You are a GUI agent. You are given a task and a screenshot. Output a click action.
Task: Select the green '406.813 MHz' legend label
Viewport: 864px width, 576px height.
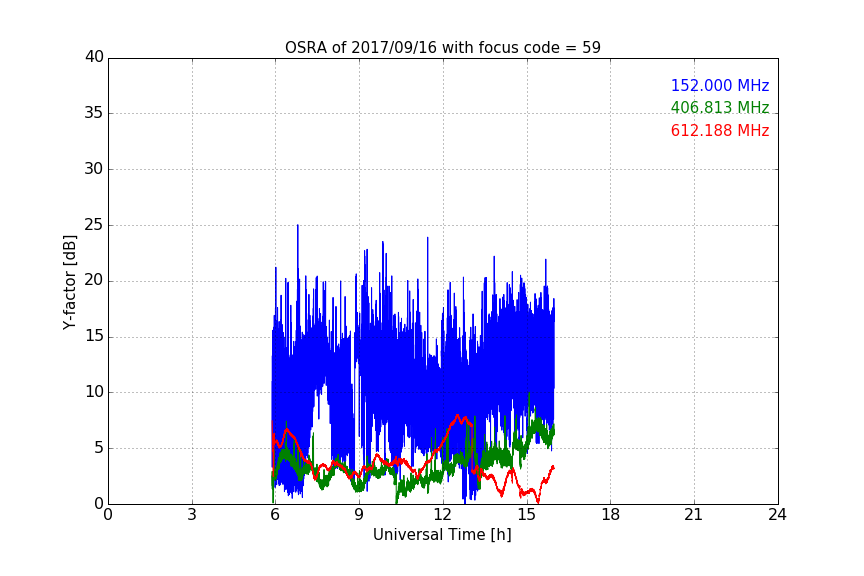pos(720,107)
